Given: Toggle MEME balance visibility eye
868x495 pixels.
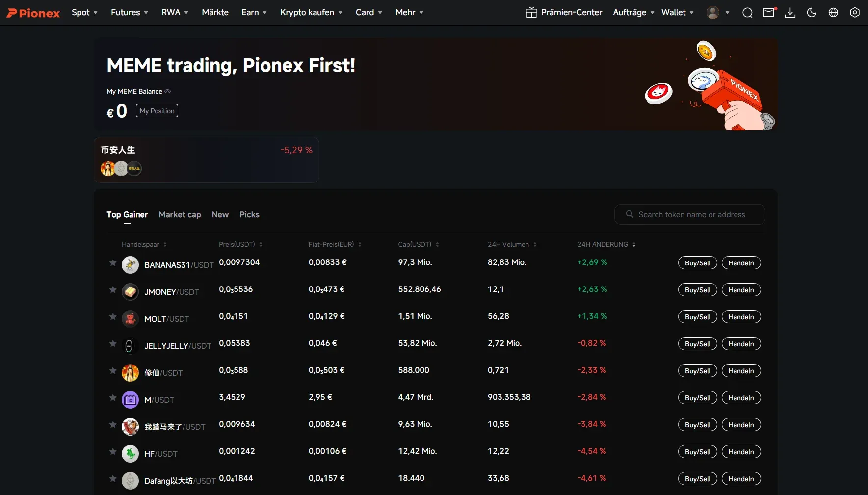Looking at the screenshot, I should [x=167, y=91].
